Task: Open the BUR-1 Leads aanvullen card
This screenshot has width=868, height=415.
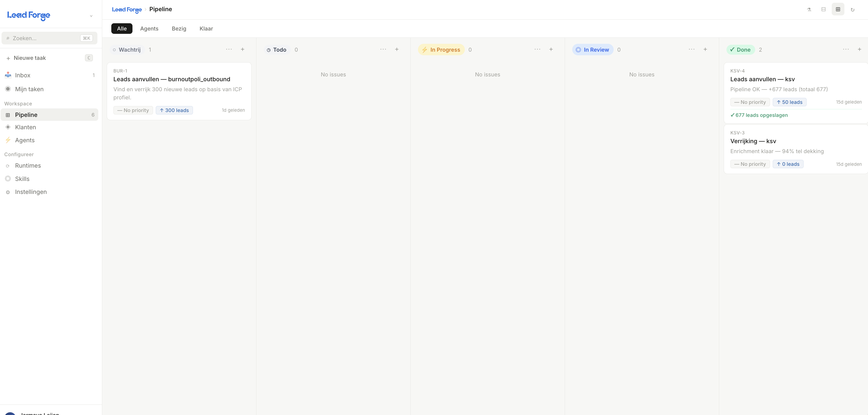Action: pyautogui.click(x=179, y=91)
